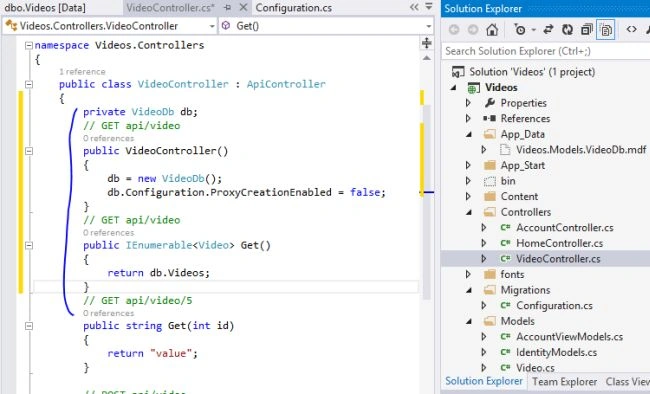The width and height of the screenshot is (650, 394).
Task: Select Solution 'Videos' (1 project) row
Action: tap(546, 72)
